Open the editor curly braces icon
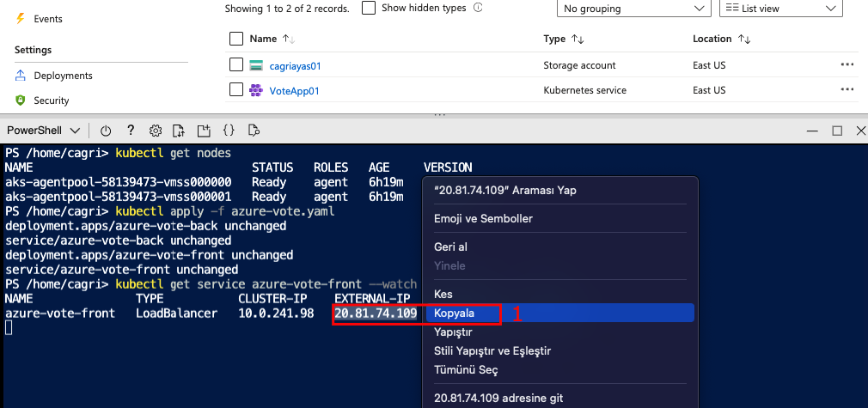The width and height of the screenshot is (868, 408). (x=229, y=131)
